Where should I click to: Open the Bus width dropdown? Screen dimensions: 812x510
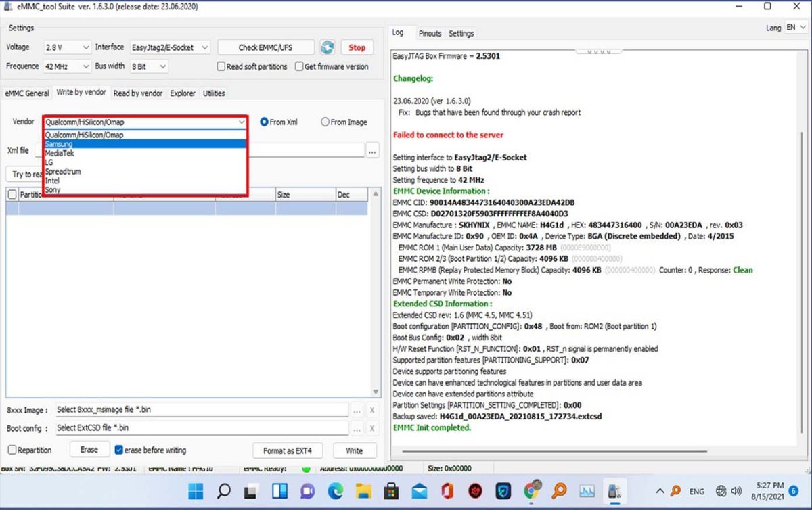(x=149, y=66)
